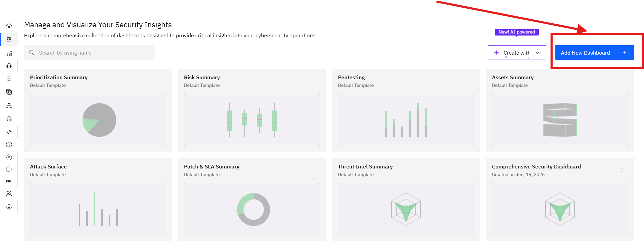Click the Threat Intel Summary title

click(x=365, y=166)
